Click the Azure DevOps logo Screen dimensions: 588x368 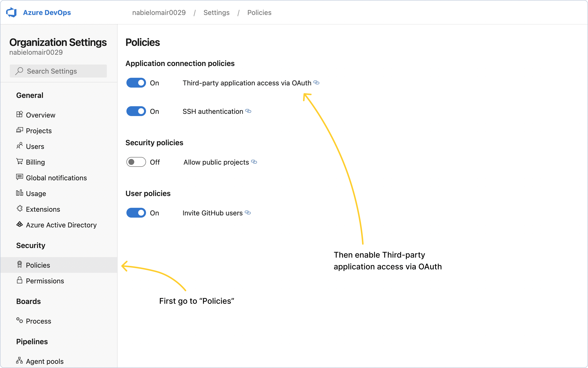(x=12, y=12)
